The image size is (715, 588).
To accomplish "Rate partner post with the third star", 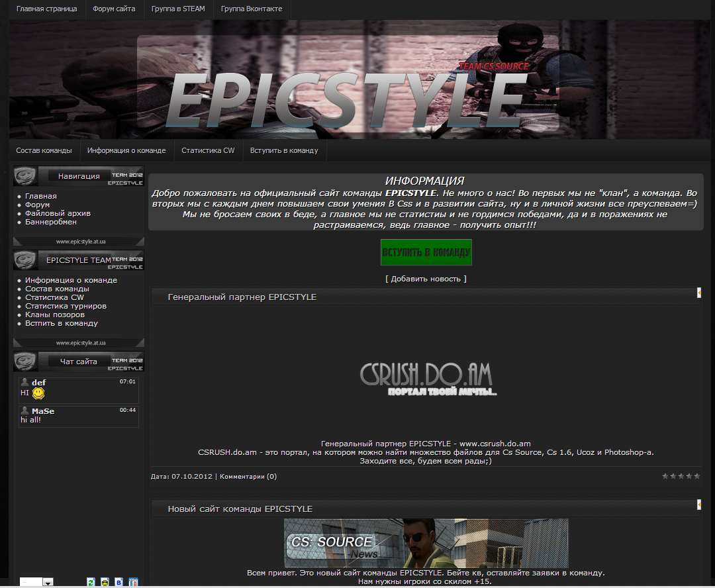I will pos(681,476).
